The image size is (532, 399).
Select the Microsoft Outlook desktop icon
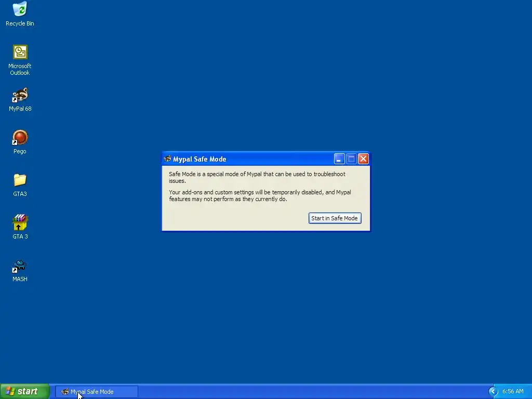(x=20, y=52)
